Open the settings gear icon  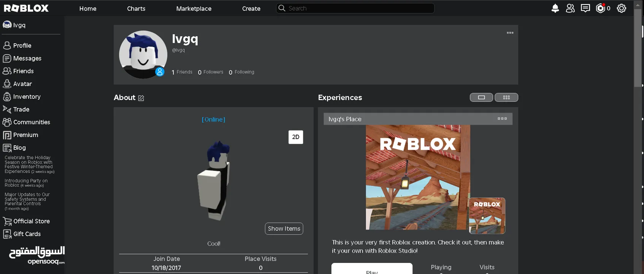(622, 8)
